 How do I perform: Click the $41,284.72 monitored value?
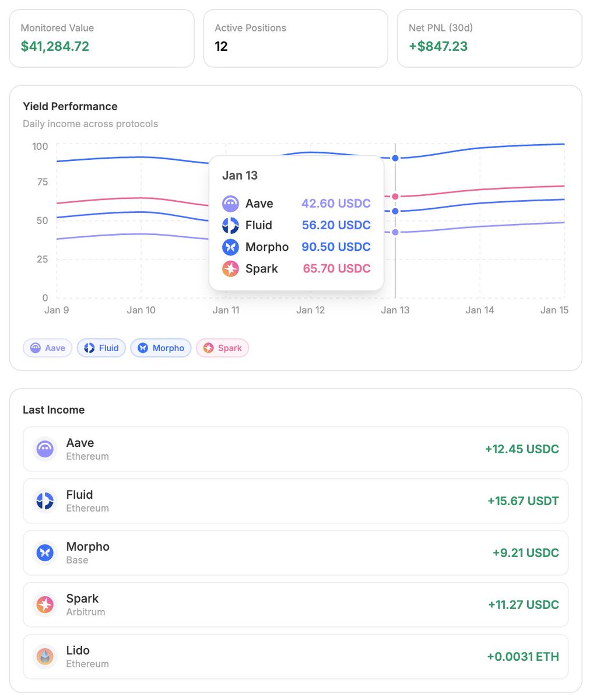click(55, 47)
